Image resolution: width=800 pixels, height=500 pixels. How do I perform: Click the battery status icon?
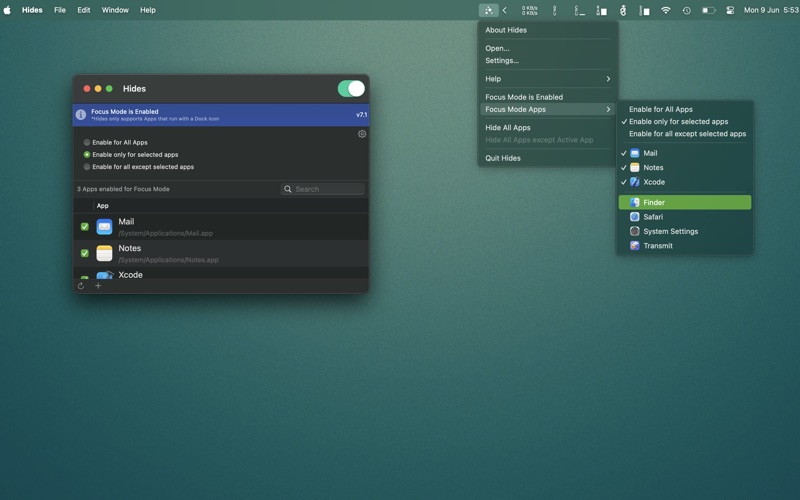tap(708, 10)
